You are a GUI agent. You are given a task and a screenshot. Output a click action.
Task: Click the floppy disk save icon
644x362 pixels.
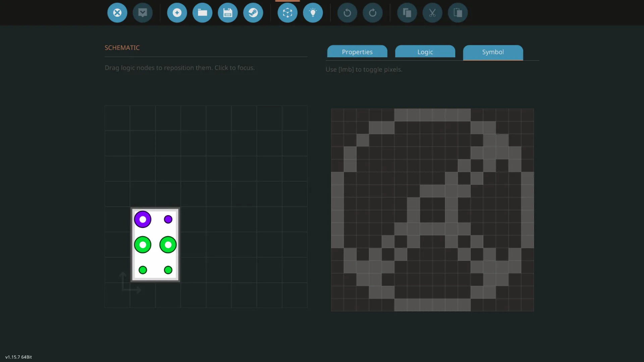pos(228,13)
